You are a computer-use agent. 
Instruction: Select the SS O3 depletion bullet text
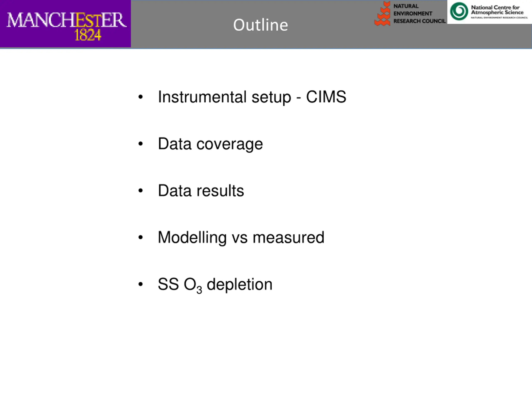pyautogui.click(x=215, y=285)
